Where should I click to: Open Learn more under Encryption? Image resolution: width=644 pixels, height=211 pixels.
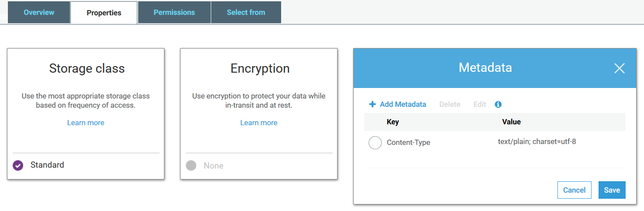click(x=259, y=123)
